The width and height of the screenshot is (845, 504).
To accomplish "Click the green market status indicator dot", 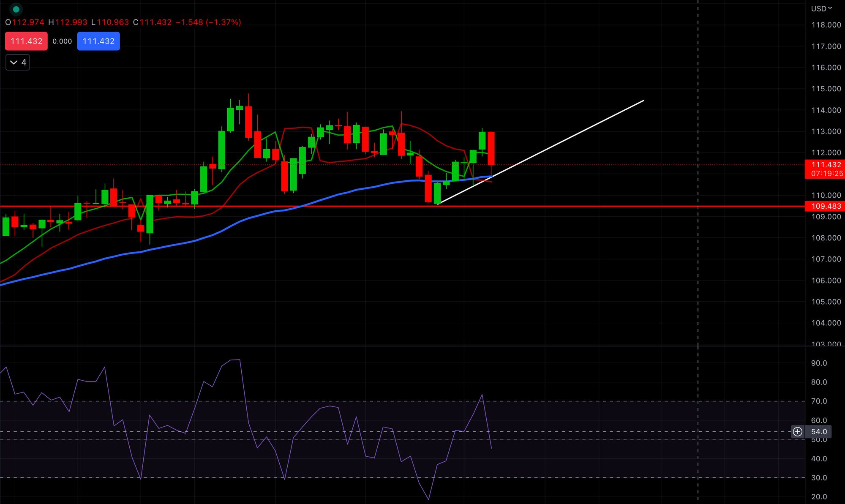I will [16, 9].
